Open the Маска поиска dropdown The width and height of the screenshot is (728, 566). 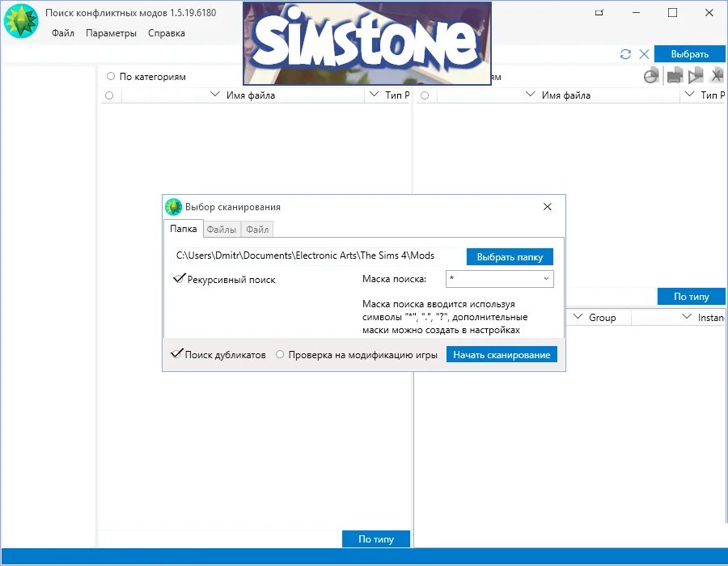click(547, 279)
